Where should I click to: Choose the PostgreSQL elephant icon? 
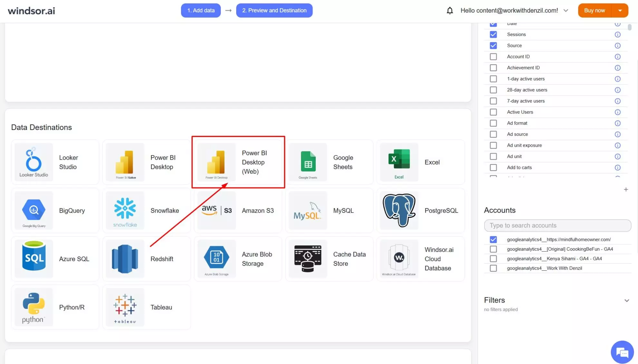coord(399,210)
